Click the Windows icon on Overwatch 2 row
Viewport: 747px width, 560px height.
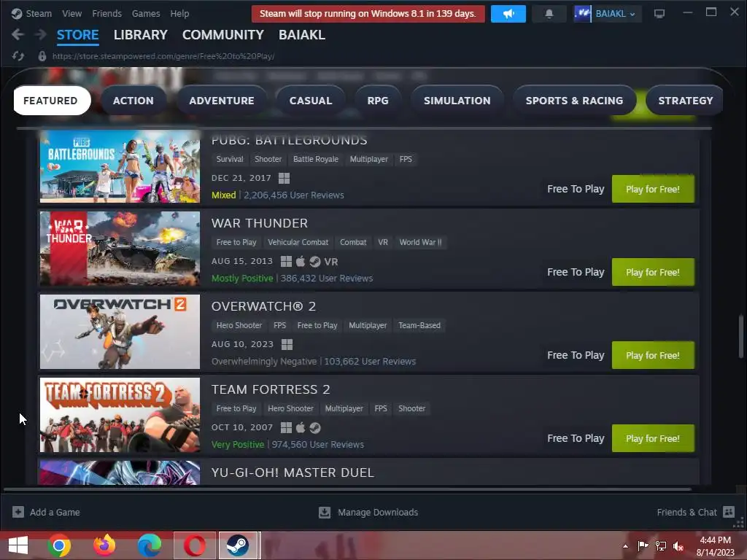tap(287, 344)
